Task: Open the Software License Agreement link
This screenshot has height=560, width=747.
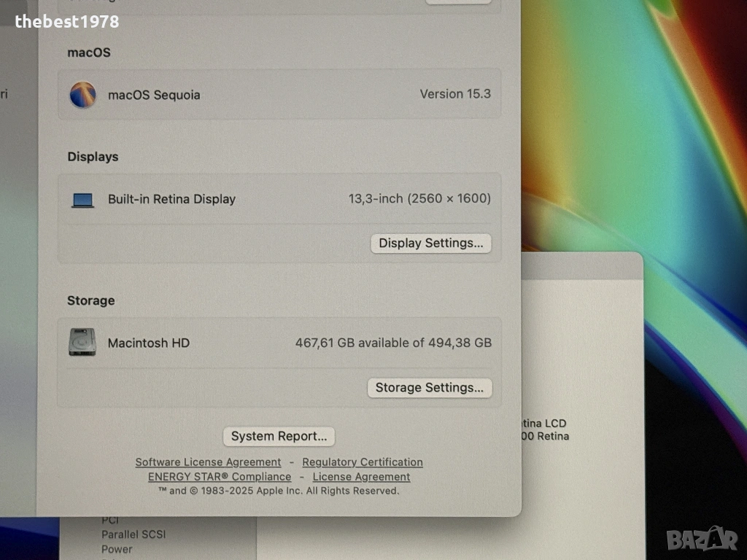Action: [208, 462]
